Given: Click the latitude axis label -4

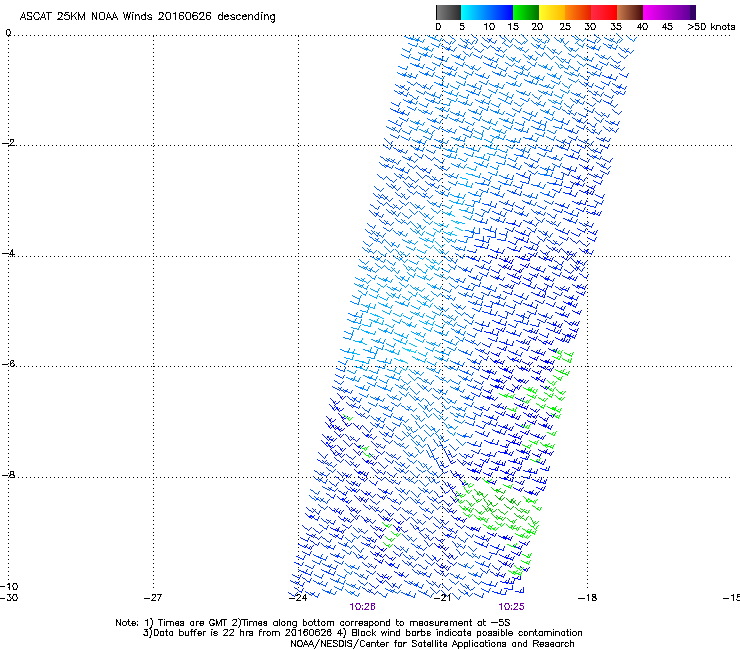Looking at the screenshot, I should (8, 253).
